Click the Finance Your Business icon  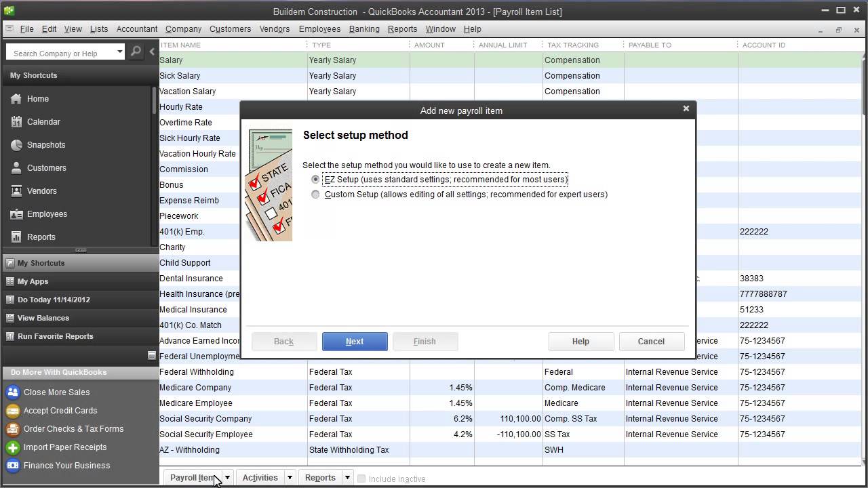(x=12, y=466)
